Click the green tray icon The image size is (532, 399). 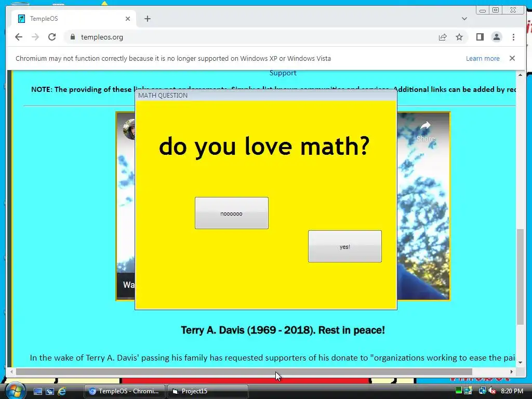(459, 391)
